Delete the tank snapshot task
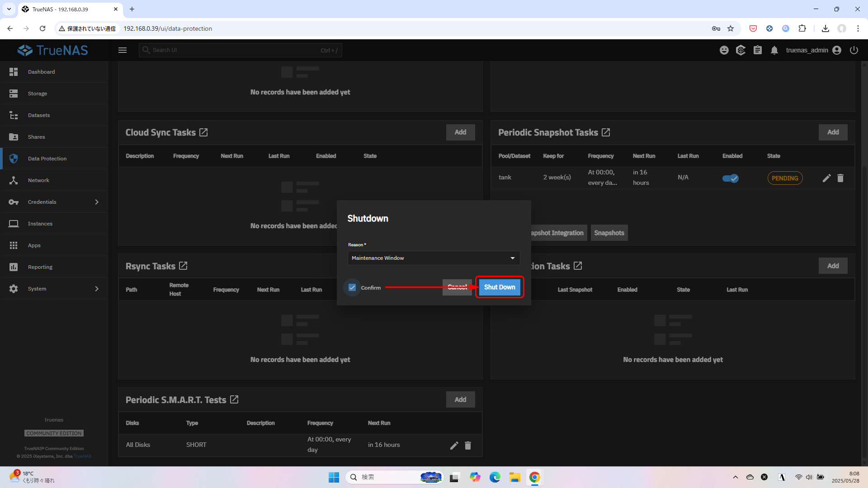 (840, 178)
